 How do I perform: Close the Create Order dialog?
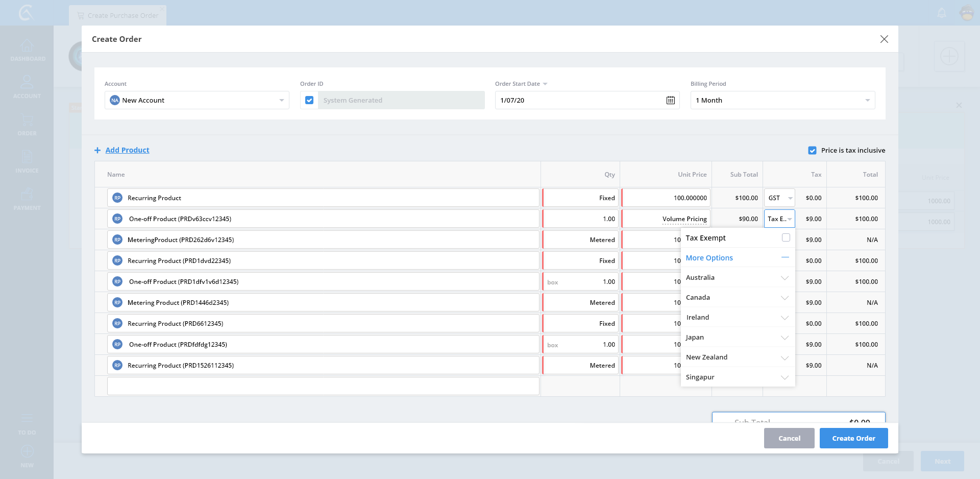pyautogui.click(x=884, y=39)
